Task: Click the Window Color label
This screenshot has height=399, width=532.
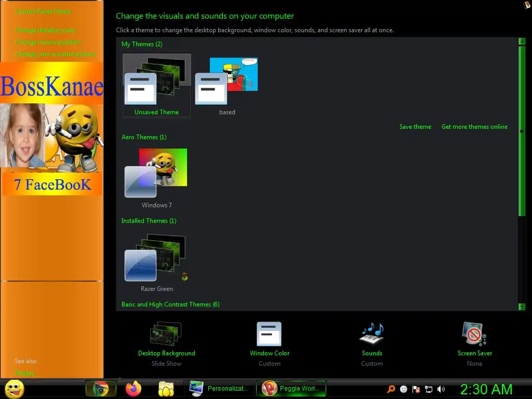Action: pyautogui.click(x=270, y=353)
